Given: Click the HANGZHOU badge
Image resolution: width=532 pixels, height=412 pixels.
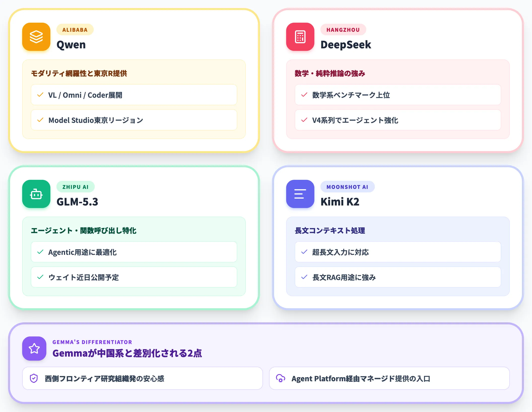Looking at the screenshot, I should click(x=343, y=30).
